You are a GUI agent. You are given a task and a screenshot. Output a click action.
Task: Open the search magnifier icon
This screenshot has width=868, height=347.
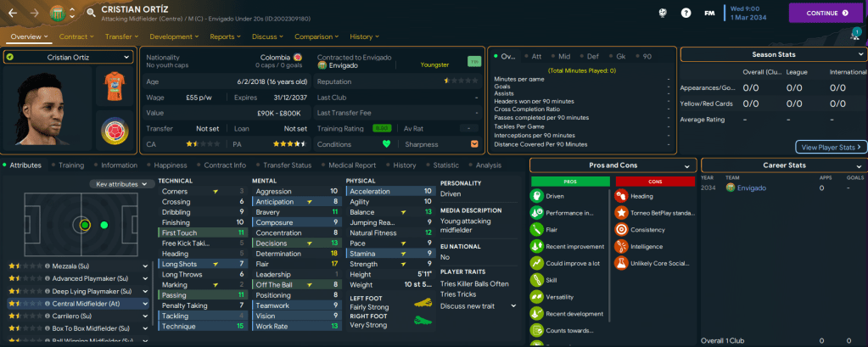(x=91, y=13)
